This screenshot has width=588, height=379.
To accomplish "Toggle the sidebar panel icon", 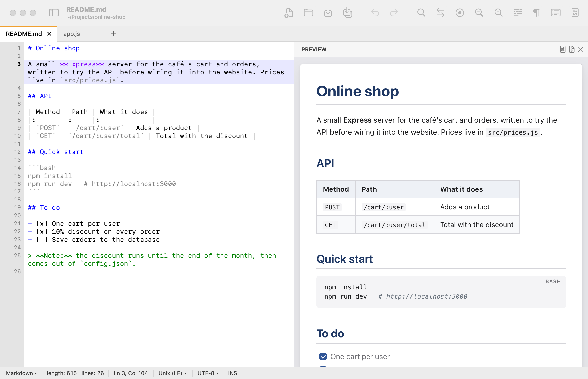I will click(54, 13).
